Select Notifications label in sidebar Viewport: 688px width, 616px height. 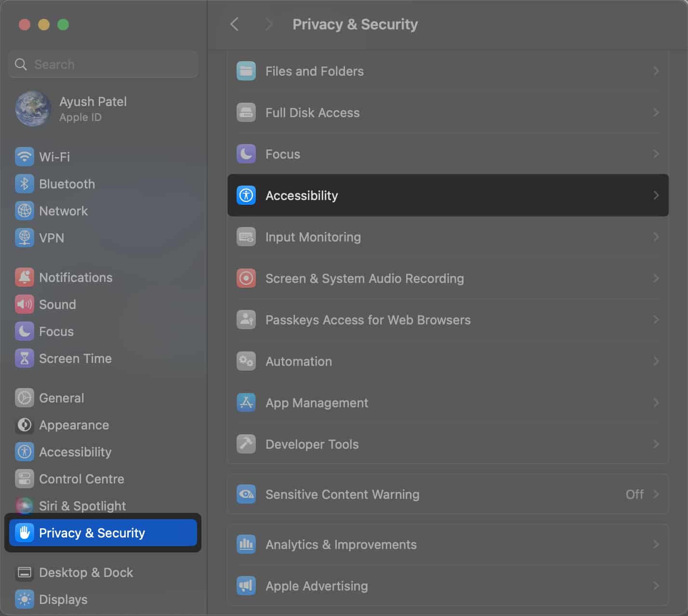pyautogui.click(x=76, y=277)
